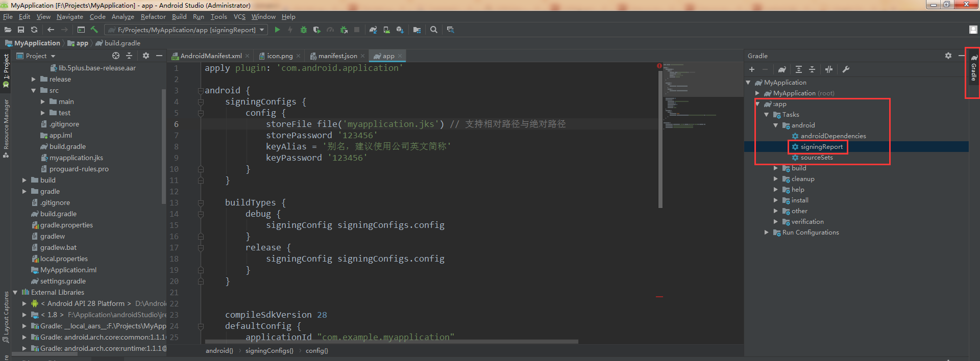Click Execute Gradle Task elephant icon
The width and height of the screenshot is (980, 361).
782,69
